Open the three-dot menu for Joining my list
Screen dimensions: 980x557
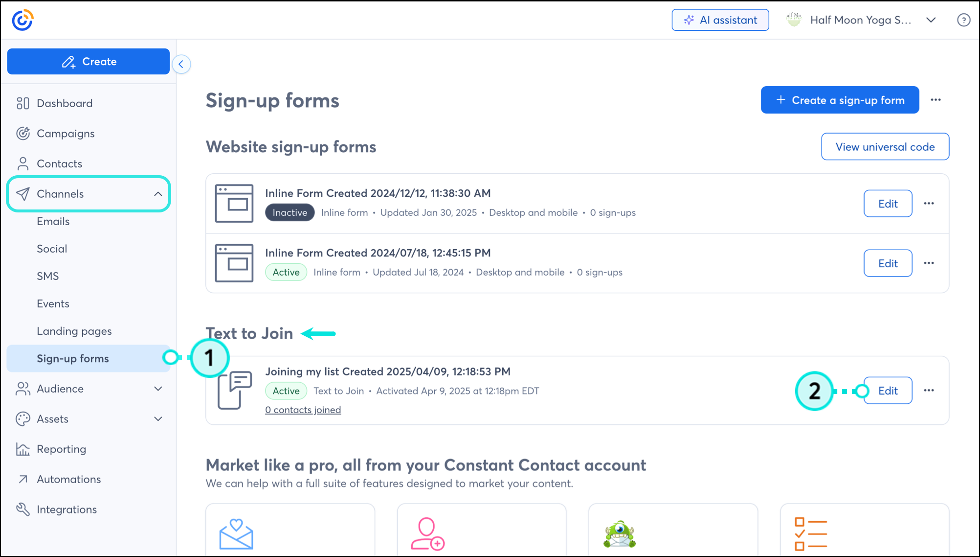[x=929, y=390]
